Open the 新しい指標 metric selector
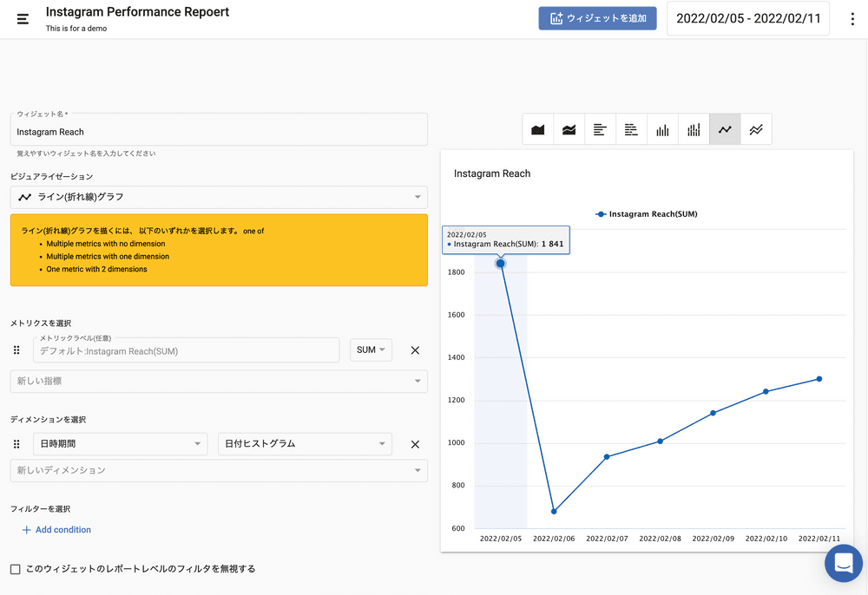This screenshot has width=868, height=595. point(219,381)
